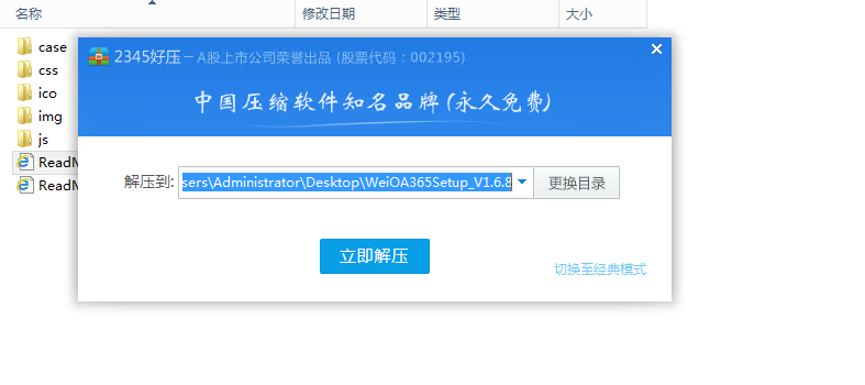Select the ico folder icon
Screen dimensions: 865x385
click(24, 93)
